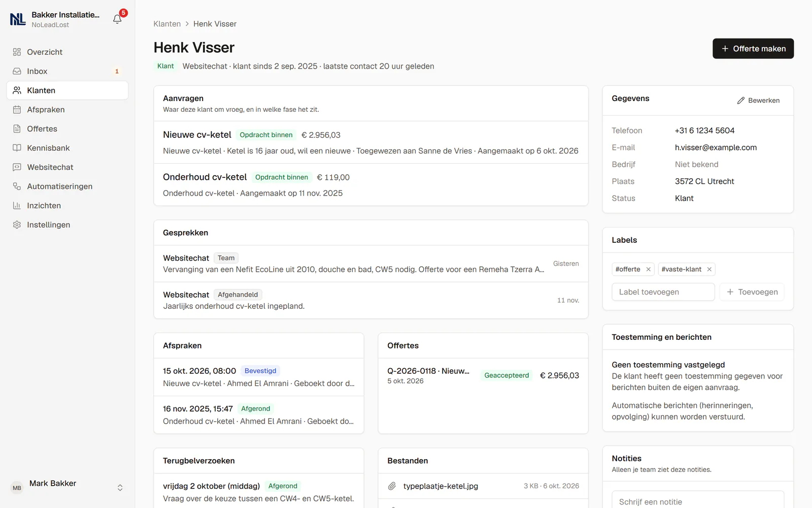Open the 16 nov. 2025 appointment
The width and height of the screenshot is (812, 508).
tap(259, 415)
